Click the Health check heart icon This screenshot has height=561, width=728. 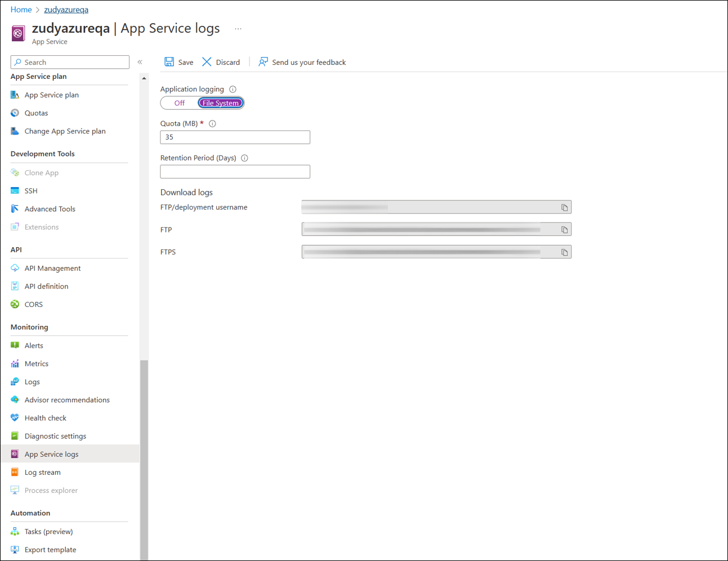[15, 417]
